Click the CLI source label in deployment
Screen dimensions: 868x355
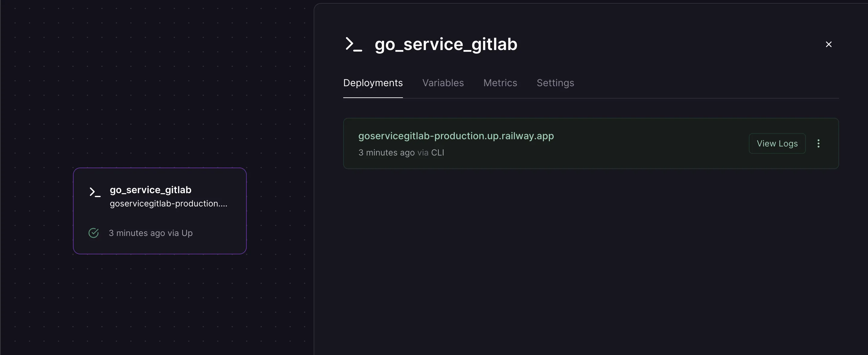coord(437,153)
